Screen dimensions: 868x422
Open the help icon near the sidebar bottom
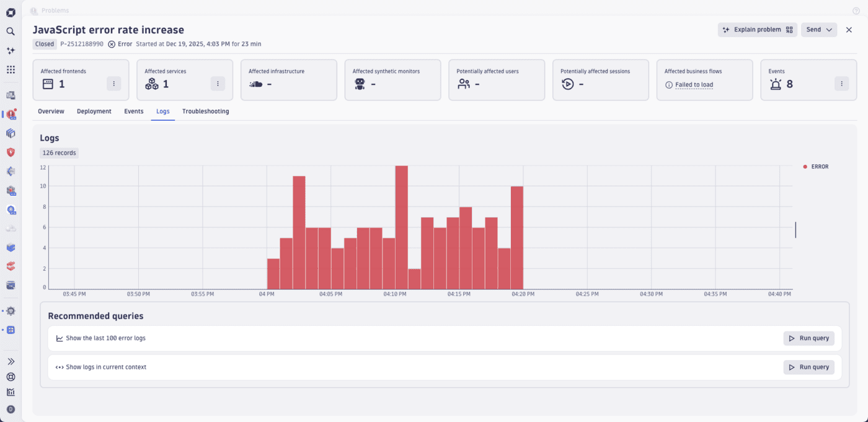point(10,377)
